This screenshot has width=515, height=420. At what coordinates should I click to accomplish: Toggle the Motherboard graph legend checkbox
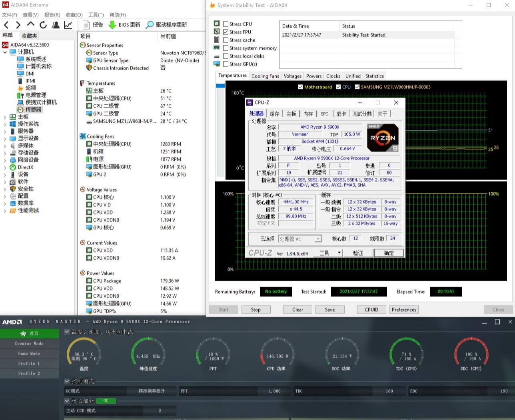[300, 87]
